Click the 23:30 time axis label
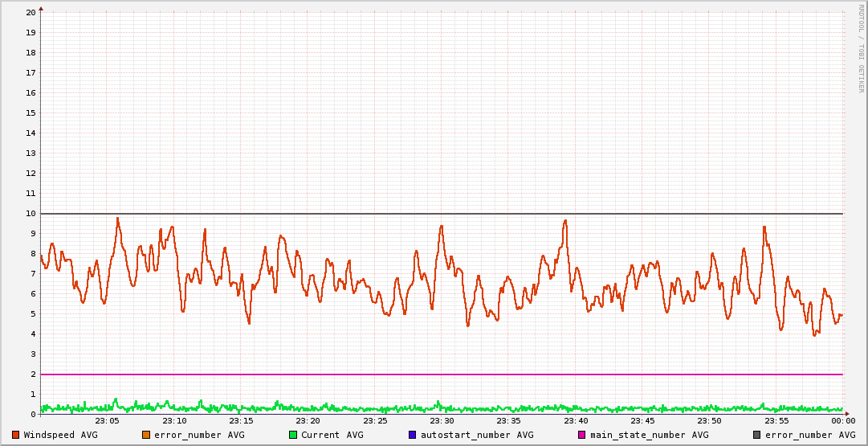Viewport: 868px width, 446px height. click(x=442, y=421)
